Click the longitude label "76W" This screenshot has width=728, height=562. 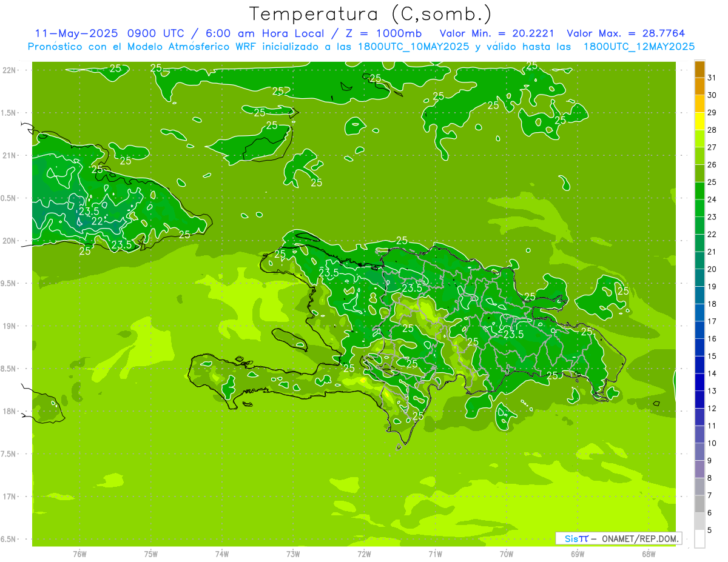point(79,554)
